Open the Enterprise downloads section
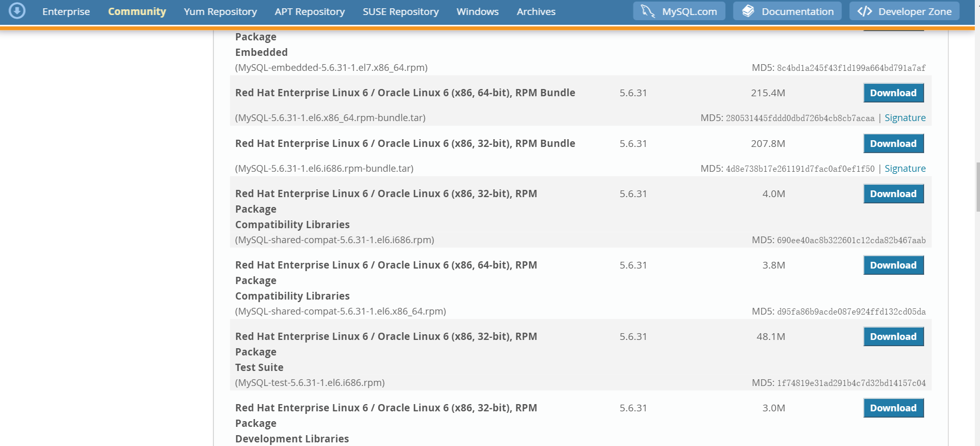The height and width of the screenshot is (446, 980). (66, 11)
